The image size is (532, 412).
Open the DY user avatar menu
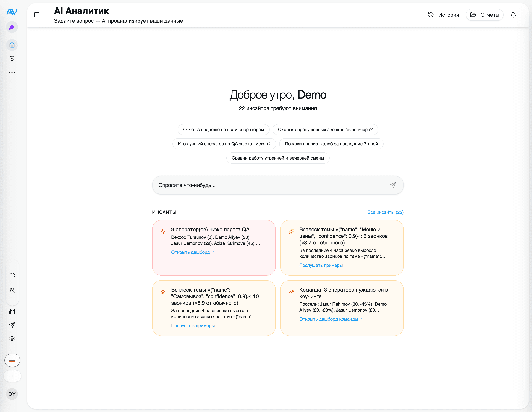(12, 394)
